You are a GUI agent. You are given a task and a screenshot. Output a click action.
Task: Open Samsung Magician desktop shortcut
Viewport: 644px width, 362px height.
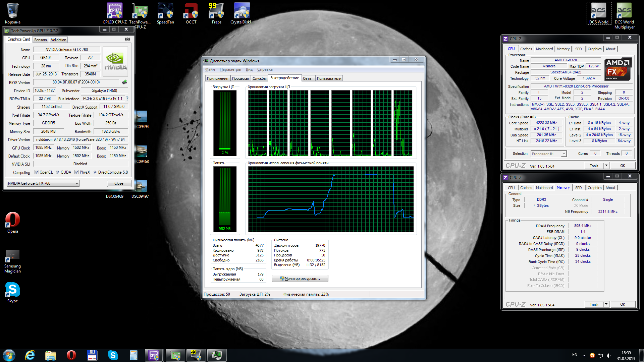click(13, 261)
